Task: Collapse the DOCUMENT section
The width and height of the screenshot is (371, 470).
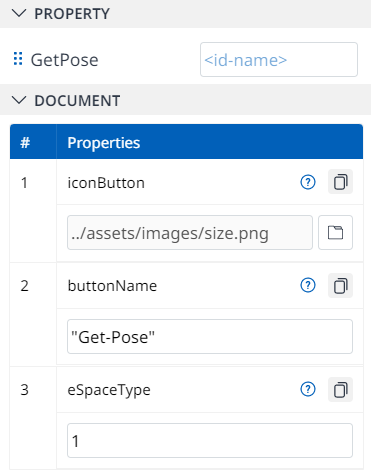Action: click(19, 100)
